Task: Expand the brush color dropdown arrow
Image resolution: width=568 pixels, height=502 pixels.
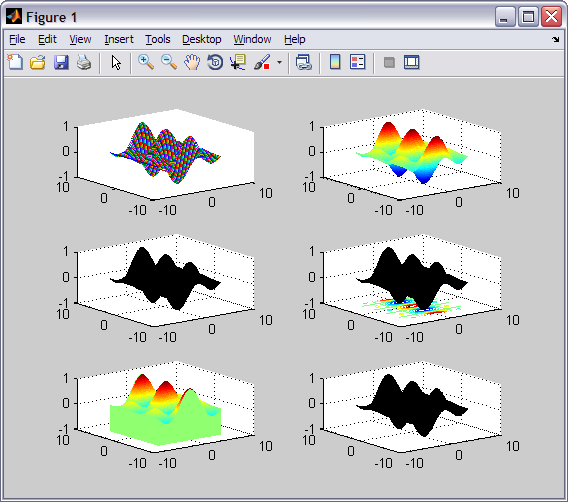Action: pyautogui.click(x=279, y=62)
